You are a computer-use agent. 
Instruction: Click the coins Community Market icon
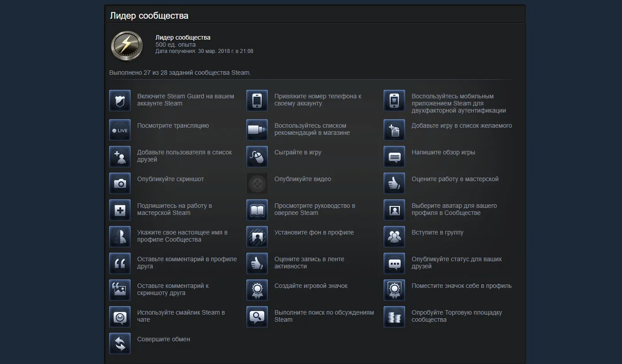pyautogui.click(x=394, y=317)
